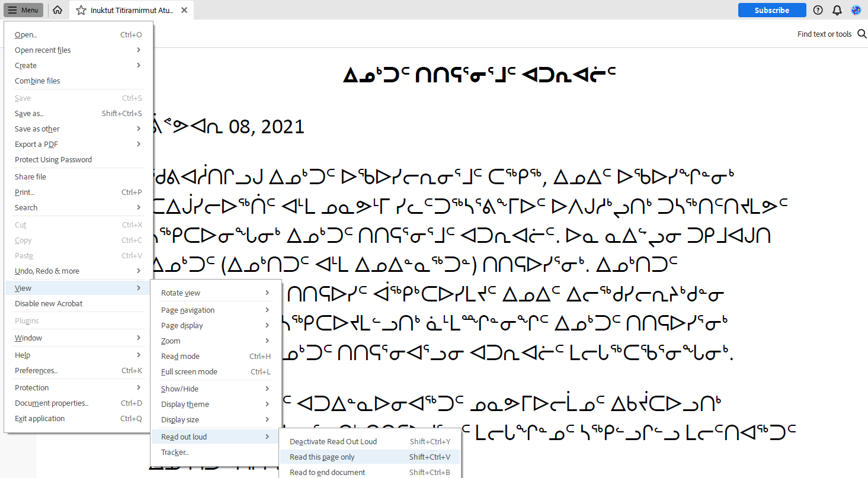This screenshot has width=868, height=478.
Task: Open Help via the question mark icon
Action: [x=818, y=10]
